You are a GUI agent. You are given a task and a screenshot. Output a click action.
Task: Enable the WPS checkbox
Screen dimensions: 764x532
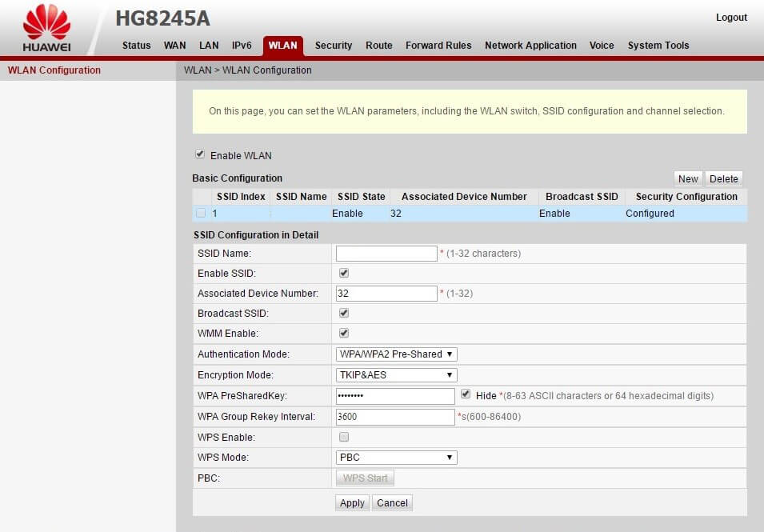click(x=344, y=437)
